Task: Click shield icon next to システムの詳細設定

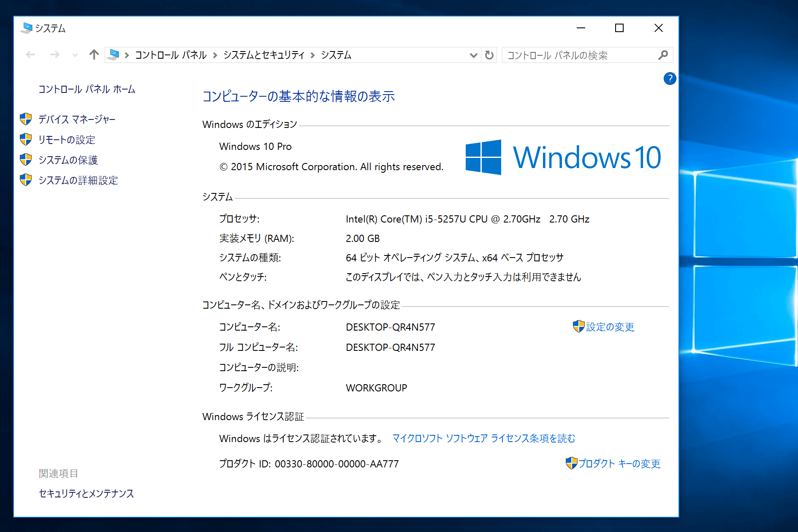Action: [26, 180]
